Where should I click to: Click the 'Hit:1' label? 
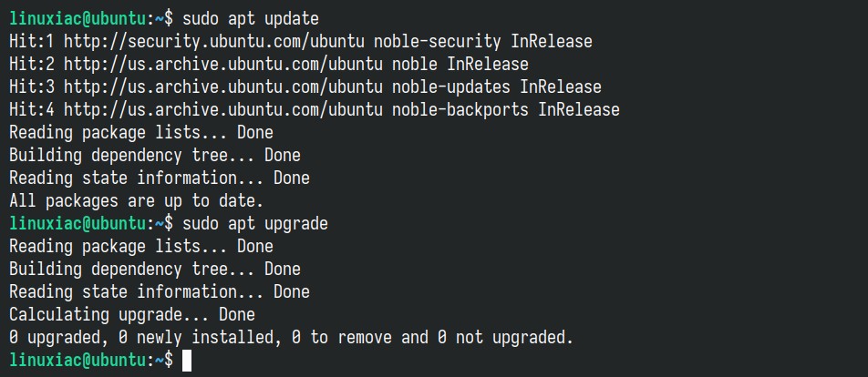(x=32, y=42)
